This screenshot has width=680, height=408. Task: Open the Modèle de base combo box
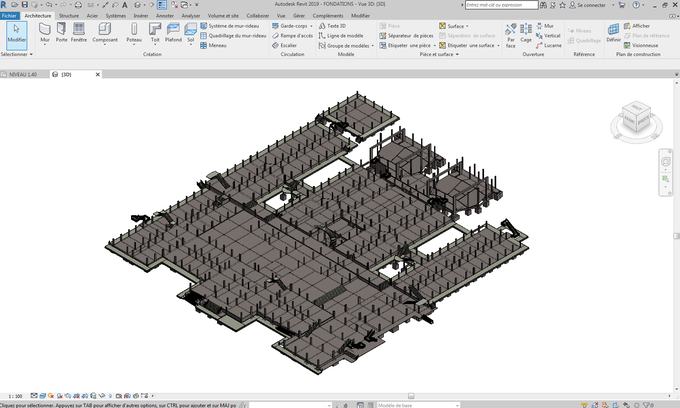tap(418, 405)
